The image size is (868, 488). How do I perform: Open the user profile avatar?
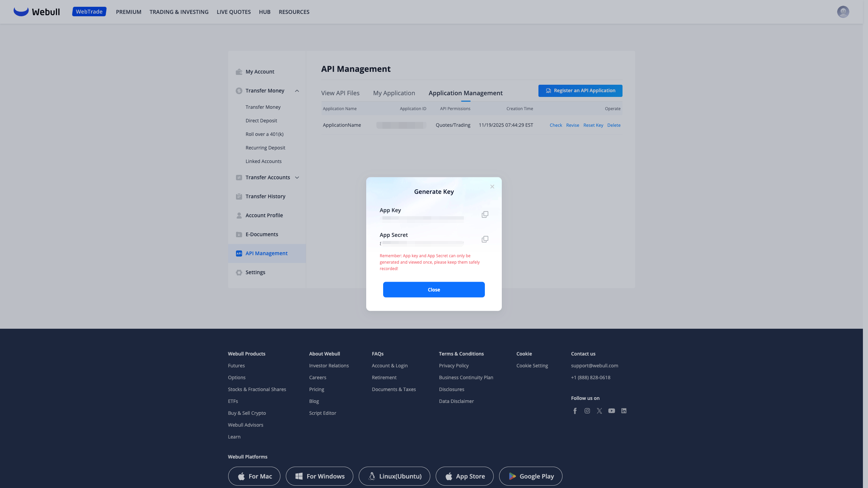click(843, 12)
